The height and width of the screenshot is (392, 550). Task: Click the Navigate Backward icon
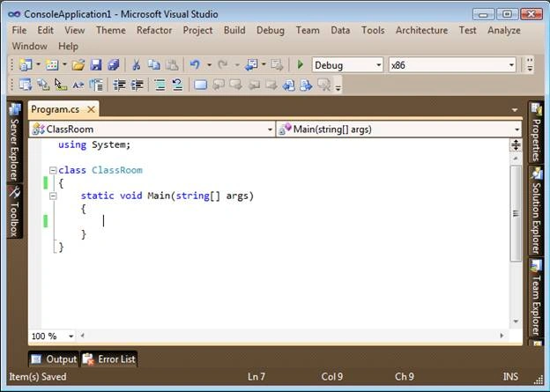[x=251, y=65]
